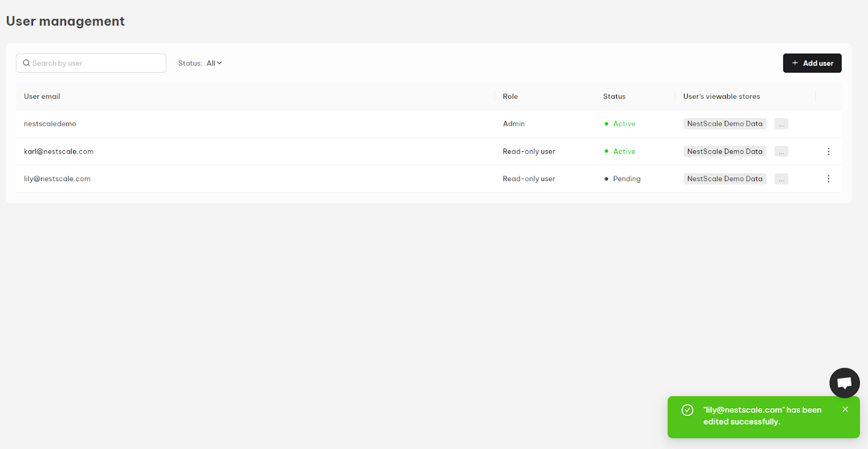Click NestScale Demo Data tag for nestscaledemo
Image resolution: width=868 pixels, height=449 pixels.
pos(725,124)
